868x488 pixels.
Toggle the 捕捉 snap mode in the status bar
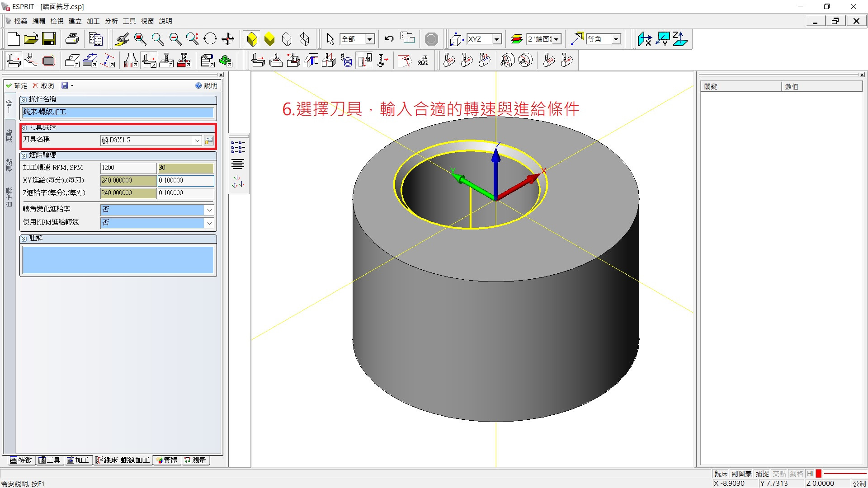click(762, 474)
